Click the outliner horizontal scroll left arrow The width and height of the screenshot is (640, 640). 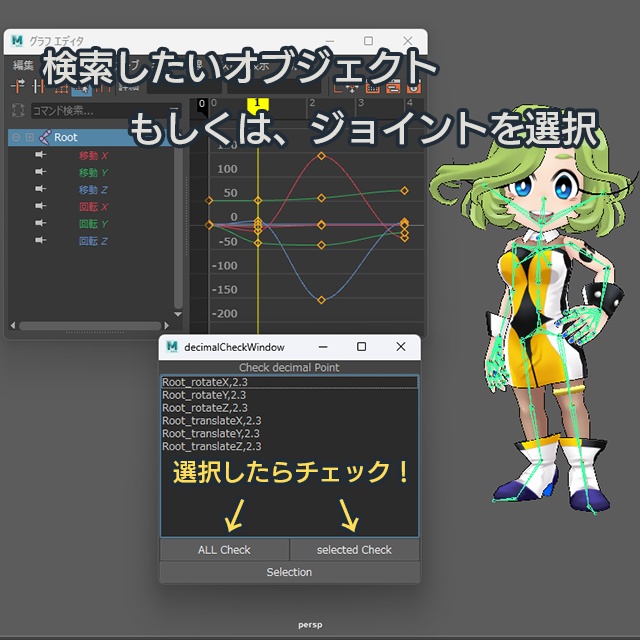click(13, 325)
